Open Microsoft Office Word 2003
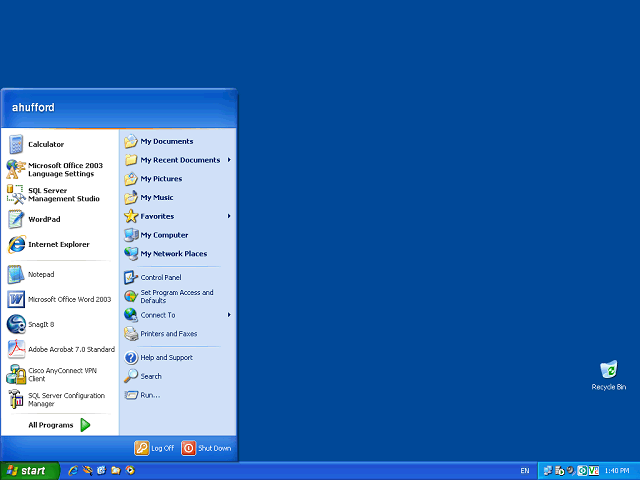640x480 pixels. point(60,300)
